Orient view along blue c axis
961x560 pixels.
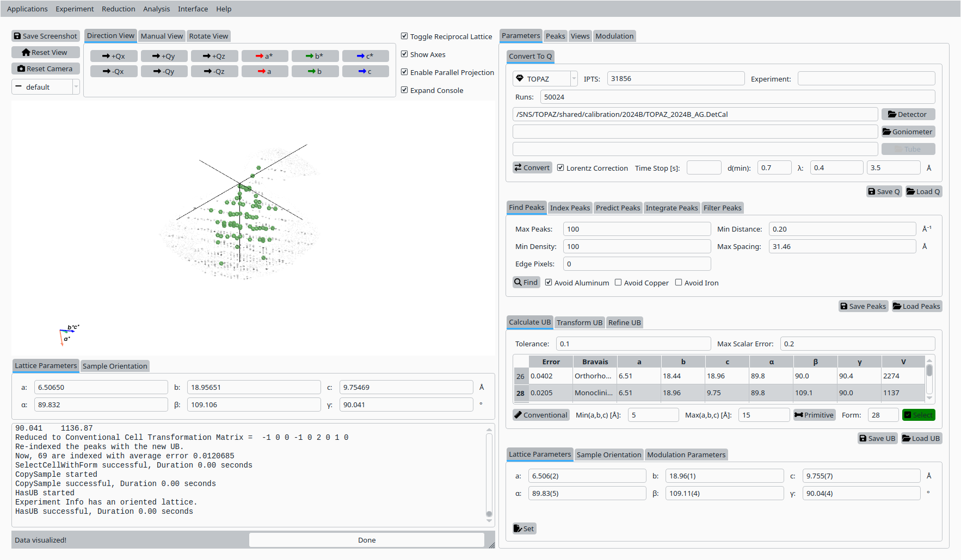(365, 71)
